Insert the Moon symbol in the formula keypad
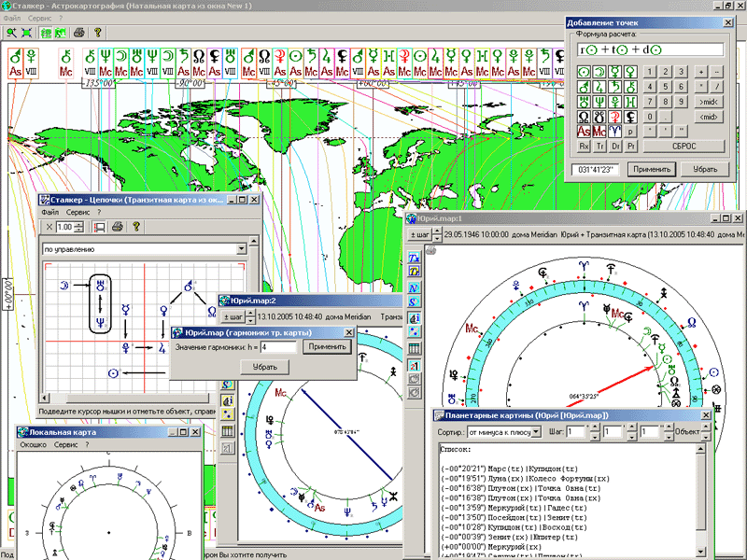This screenshot has width=747, height=560. [x=599, y=72]
